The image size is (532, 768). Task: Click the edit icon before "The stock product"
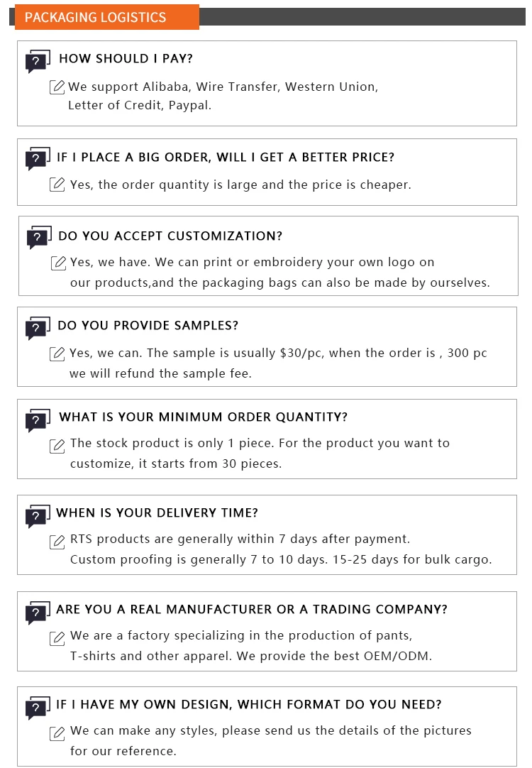click(57, 444)
